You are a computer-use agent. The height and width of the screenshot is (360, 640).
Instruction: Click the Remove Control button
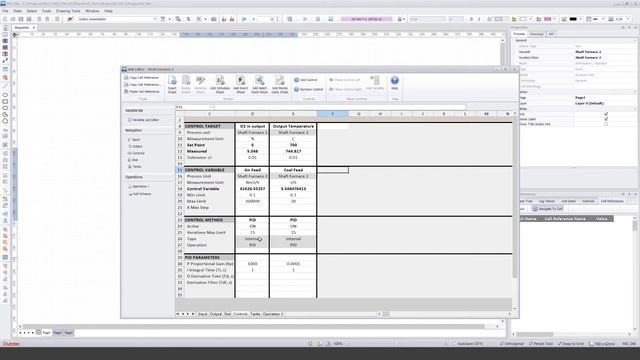coord(309,89)
